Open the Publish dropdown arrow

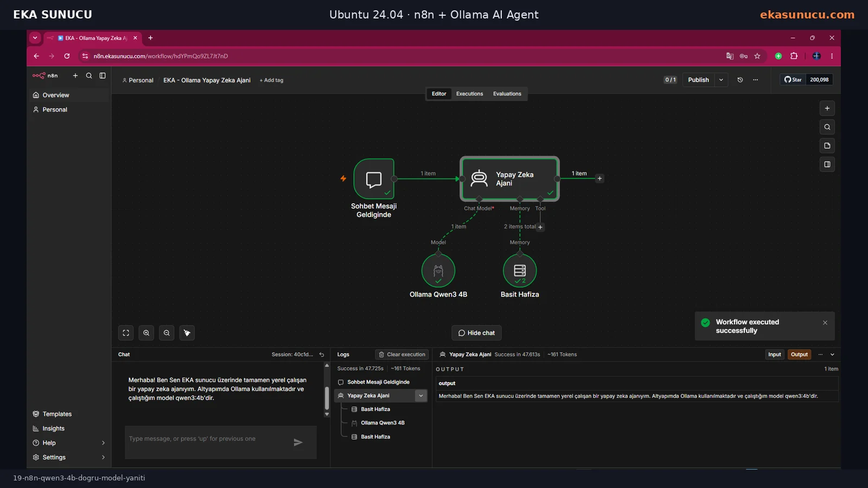[721, 80]
